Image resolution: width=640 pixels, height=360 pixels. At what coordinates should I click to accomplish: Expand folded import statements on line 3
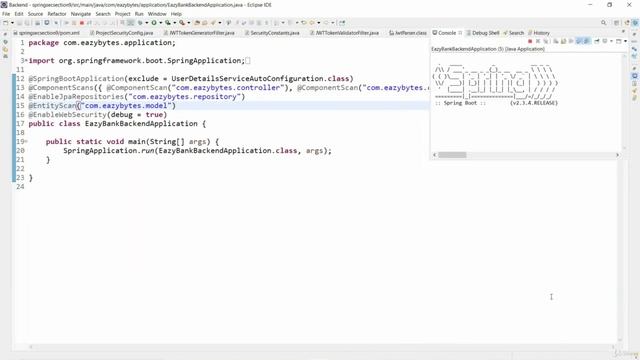point(27,60)
